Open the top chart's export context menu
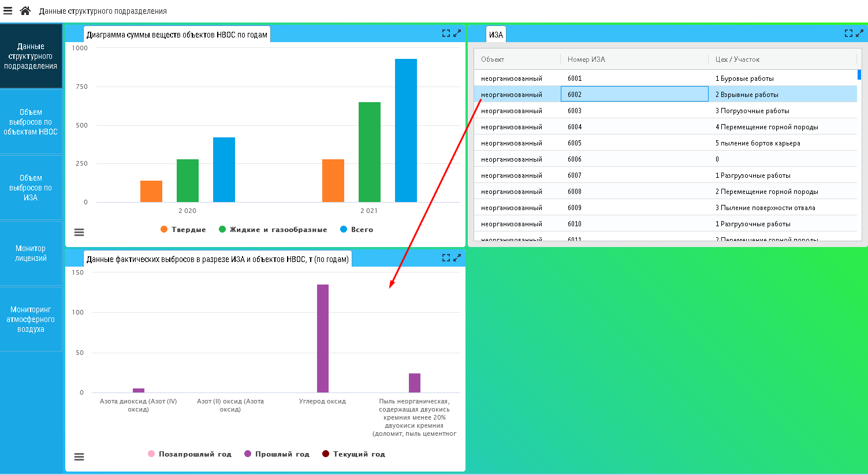This screenshot has height=475, width=868. coord(79,232)
